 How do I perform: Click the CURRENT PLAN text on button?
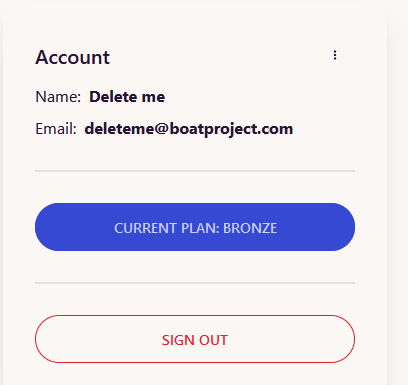pos(166,228)
